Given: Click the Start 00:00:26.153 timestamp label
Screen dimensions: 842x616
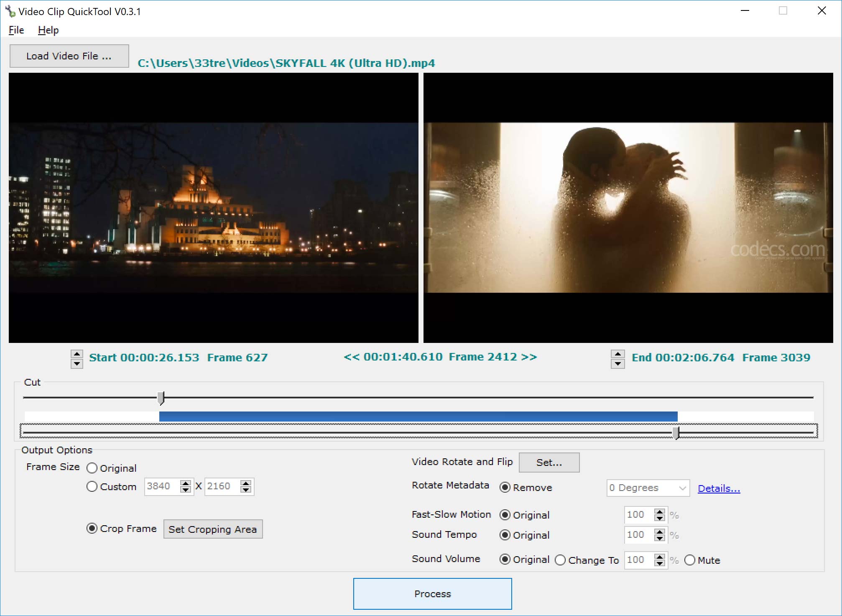Looking at the screenshot, I should (x=144, y=358).
